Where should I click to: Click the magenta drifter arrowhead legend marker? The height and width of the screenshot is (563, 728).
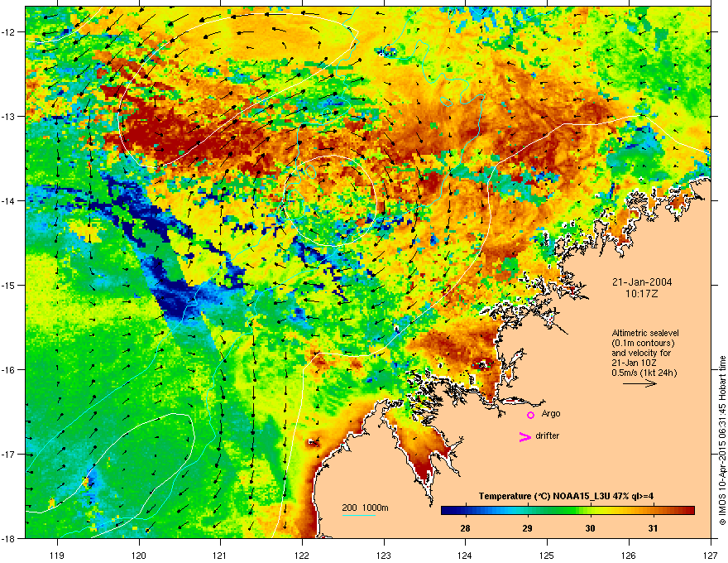point(524,436)
